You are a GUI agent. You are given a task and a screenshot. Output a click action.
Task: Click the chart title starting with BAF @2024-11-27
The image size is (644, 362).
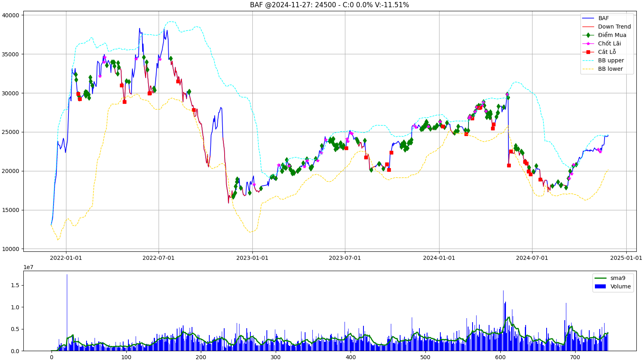(x=329, y=5)
